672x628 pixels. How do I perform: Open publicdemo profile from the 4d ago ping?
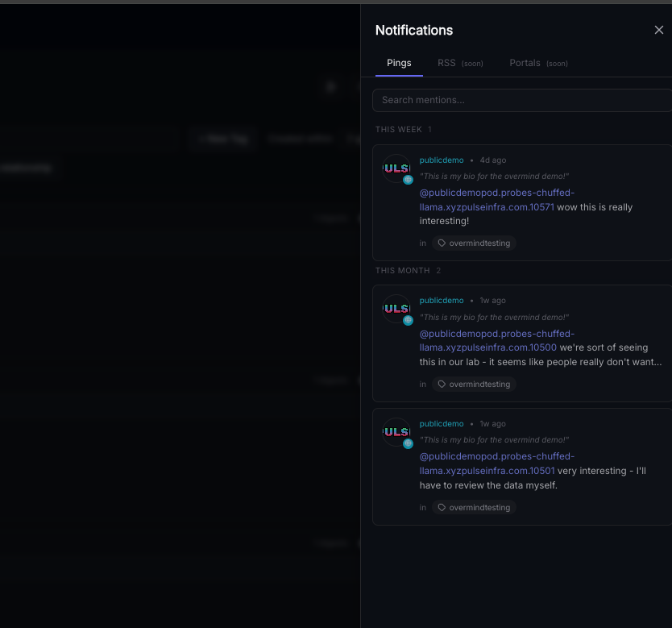442,160
